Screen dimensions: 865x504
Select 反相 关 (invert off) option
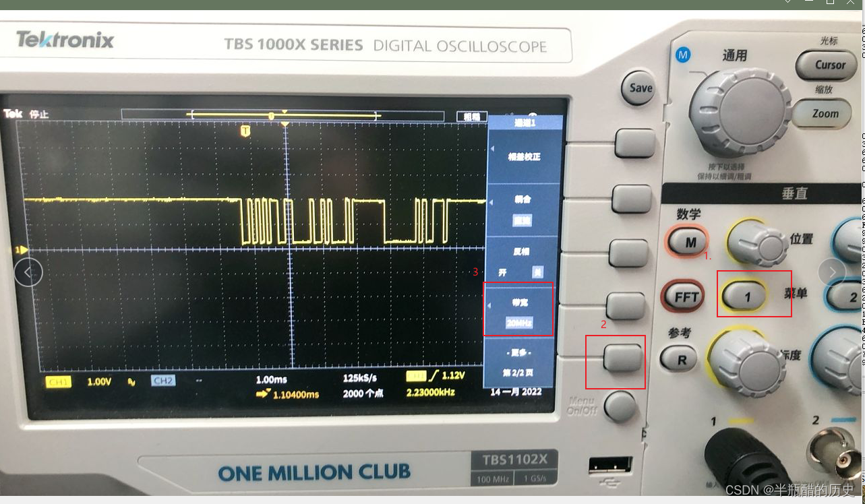pos(537,272)
